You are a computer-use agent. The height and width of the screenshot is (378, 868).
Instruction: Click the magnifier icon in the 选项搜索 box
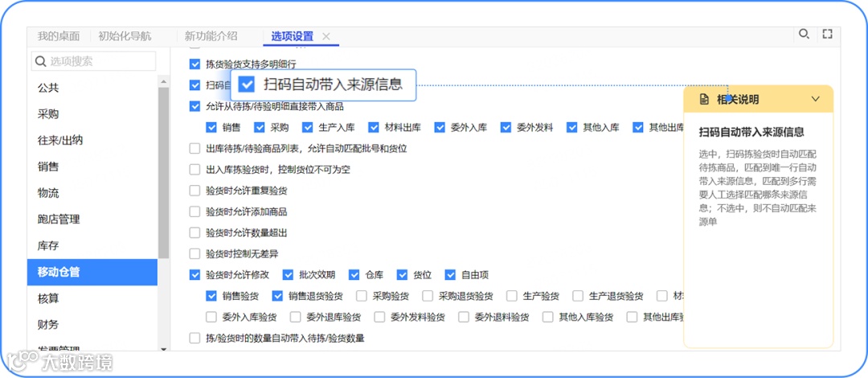[x=40, y=61]
